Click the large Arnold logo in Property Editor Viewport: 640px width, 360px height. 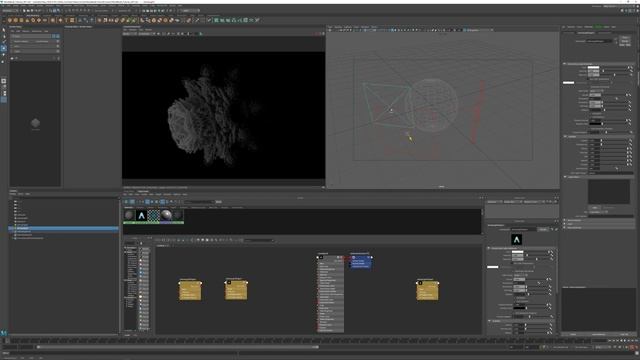(x=516, y=240)
